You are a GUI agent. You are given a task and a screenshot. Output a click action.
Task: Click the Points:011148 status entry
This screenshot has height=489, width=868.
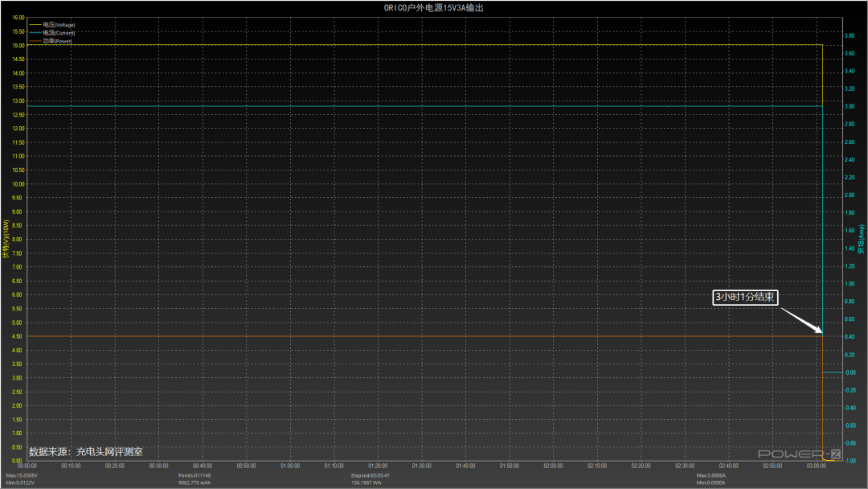click(x=194, y=475)
